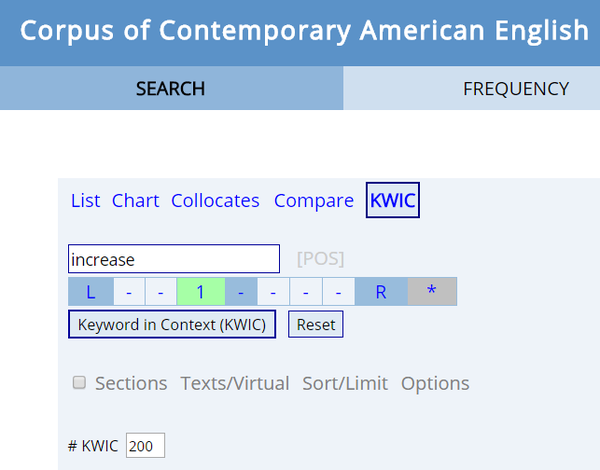The width and height of the screenshot is (600, 470).
Task: Click the blue dash cell right of 1
Action: click(241, 292)
